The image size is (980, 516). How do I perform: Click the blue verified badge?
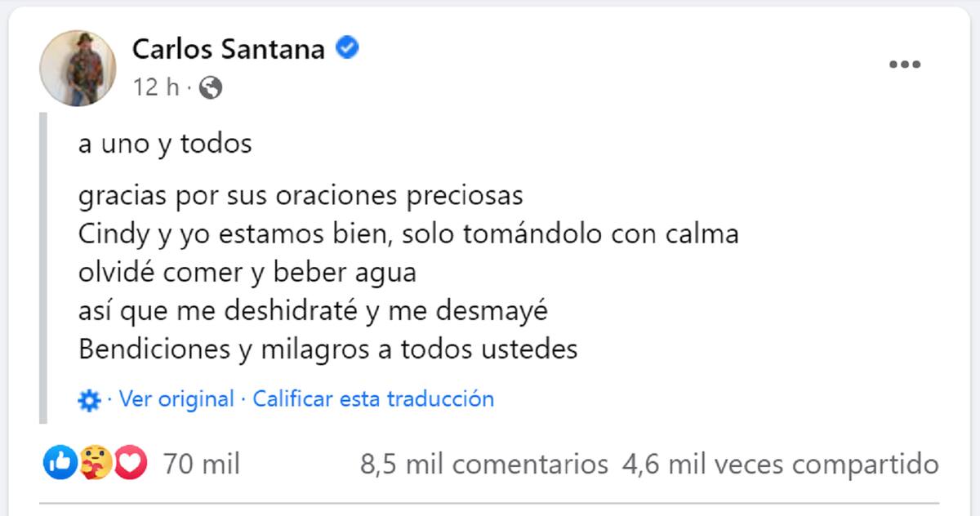[x=349, y=49]
